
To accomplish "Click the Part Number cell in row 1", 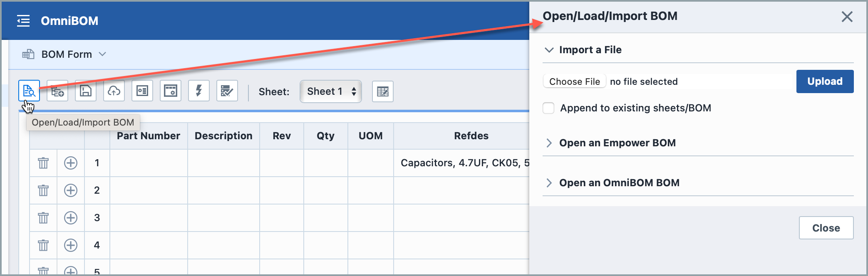I will [x=149, y=163].
